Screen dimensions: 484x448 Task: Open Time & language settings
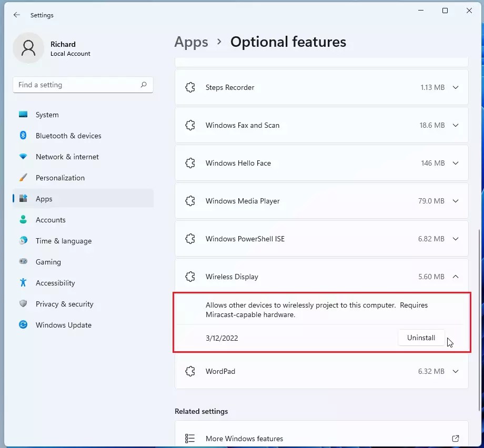coord(63,241)
